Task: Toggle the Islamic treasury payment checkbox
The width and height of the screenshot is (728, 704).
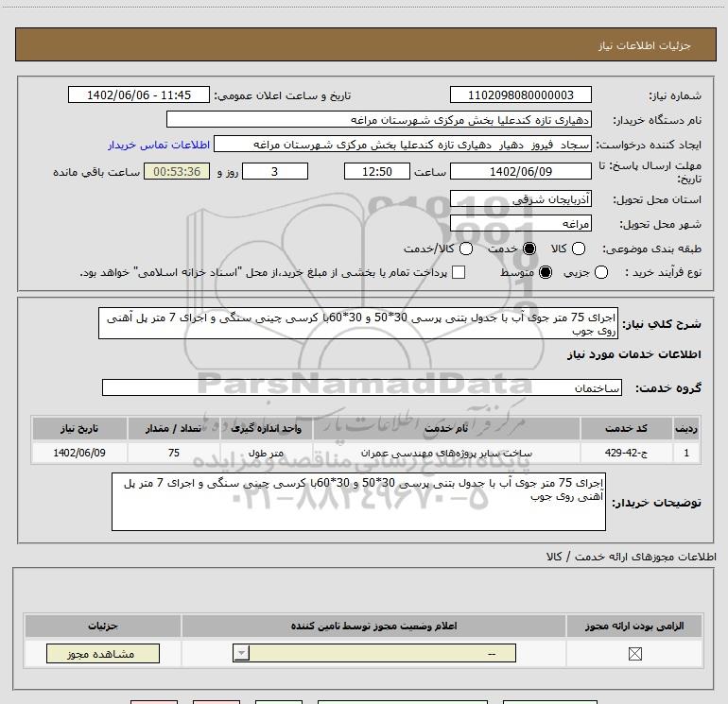Action: click(x=459, y=272)
